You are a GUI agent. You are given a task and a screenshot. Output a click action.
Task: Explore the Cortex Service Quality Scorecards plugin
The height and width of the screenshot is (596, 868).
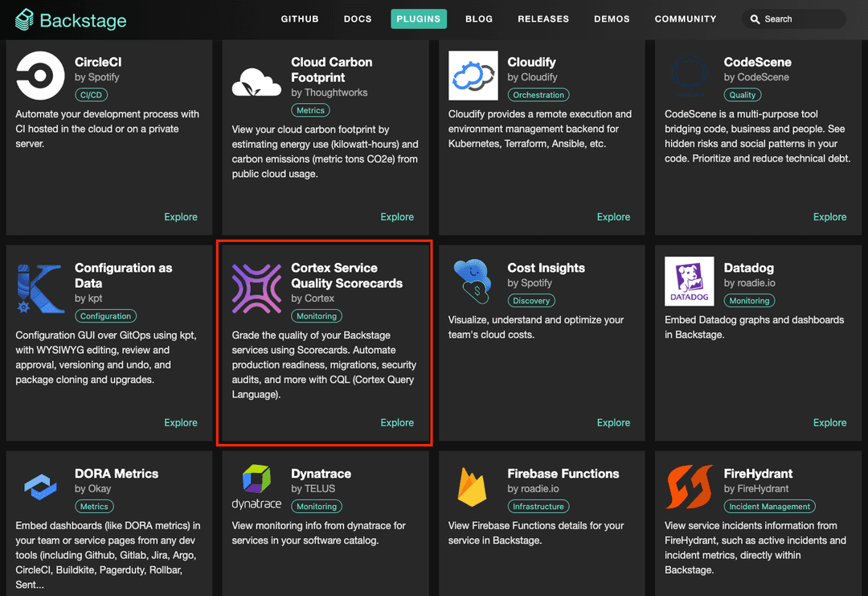click(x=397, y=422)
